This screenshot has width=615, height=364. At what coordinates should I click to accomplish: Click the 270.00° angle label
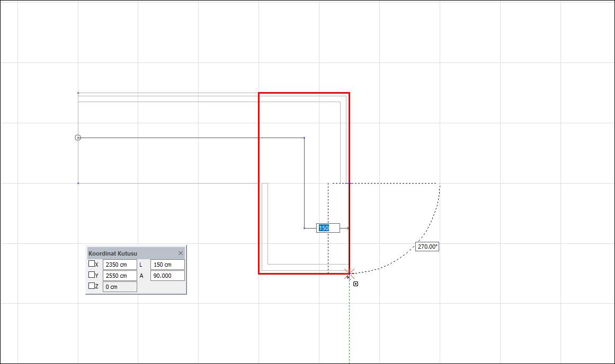click(427, 247)
